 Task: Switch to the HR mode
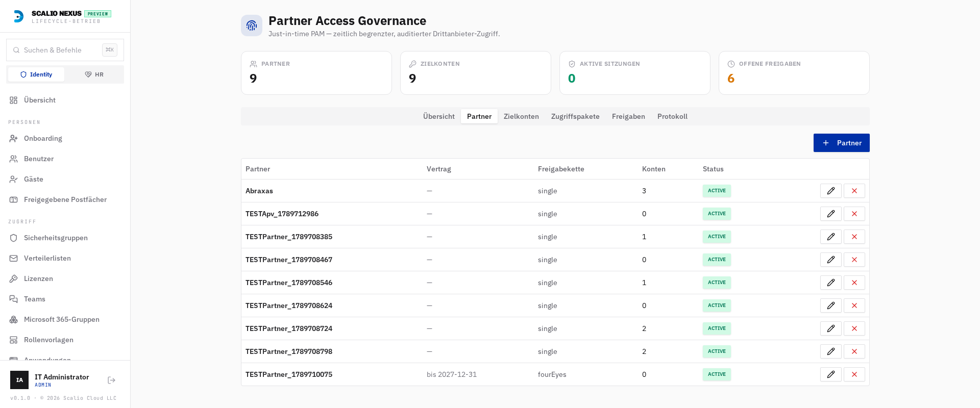pyautogui.click(x=94, y=74)
